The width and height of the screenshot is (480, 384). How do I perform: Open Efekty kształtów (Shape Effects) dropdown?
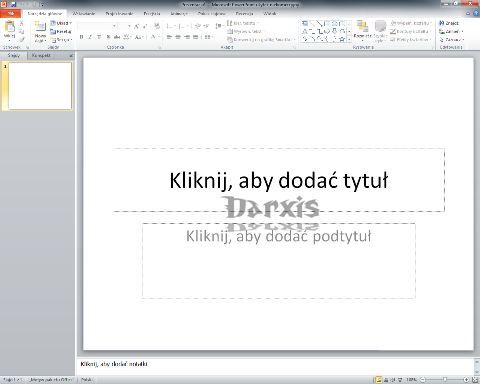pos(411,40)
